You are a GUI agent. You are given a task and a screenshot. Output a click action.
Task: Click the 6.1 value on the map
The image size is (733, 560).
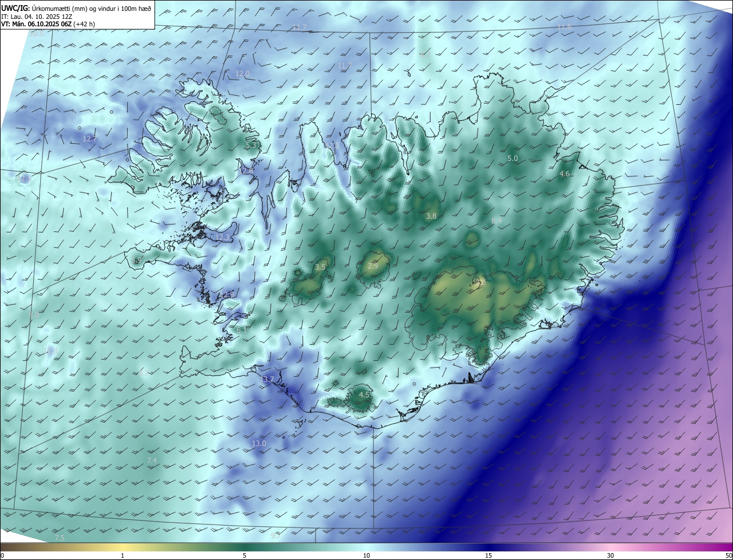coord(242,330)
